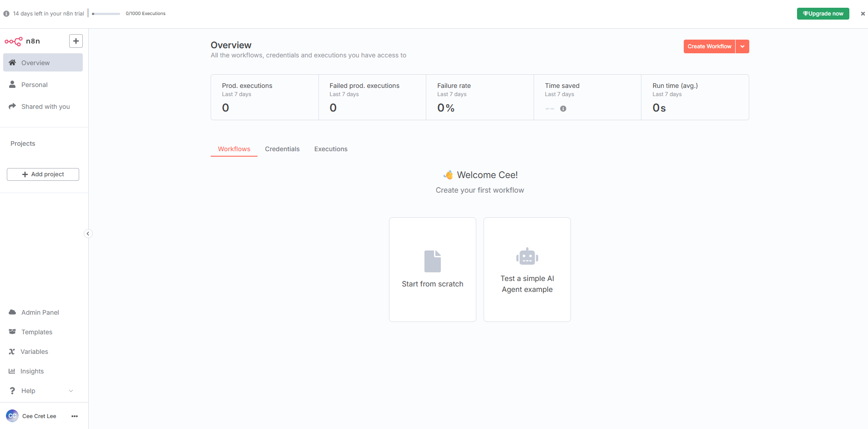Screen dimensions: 868x429
Task: Select the Start from scratch card
Action: click(432, 269)
